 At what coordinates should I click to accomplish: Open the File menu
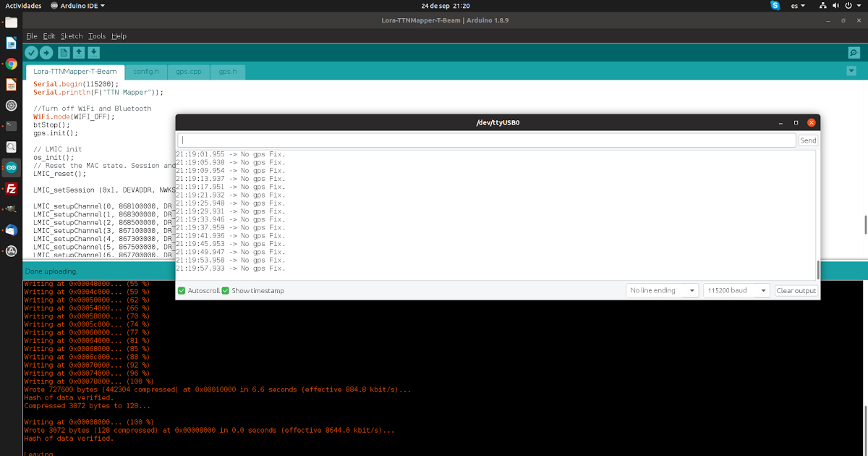[32, 36]
